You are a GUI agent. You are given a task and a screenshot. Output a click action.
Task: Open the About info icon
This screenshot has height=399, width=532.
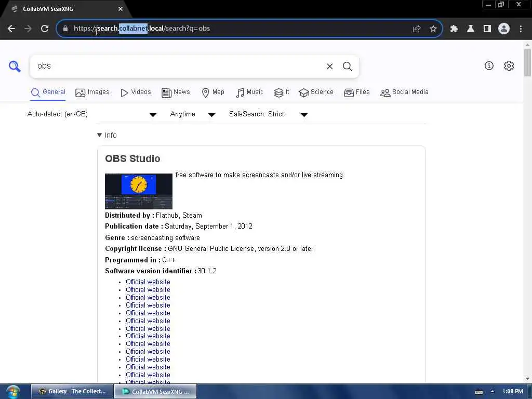click(489, 66)
